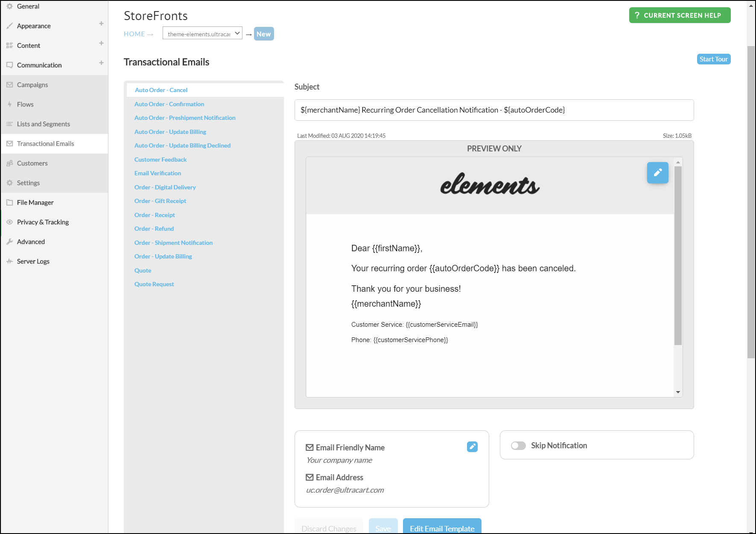Click the Start Tour button

click(x=713, y=59)
